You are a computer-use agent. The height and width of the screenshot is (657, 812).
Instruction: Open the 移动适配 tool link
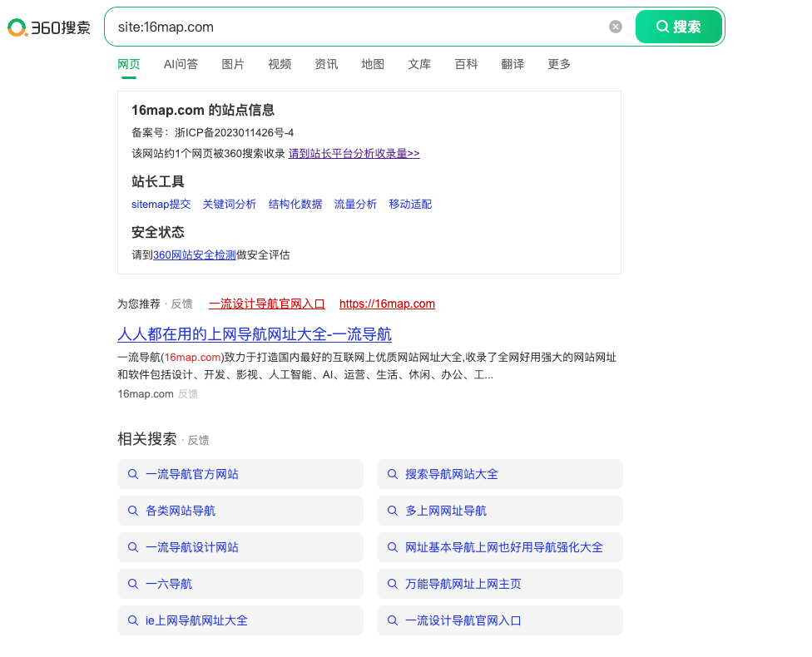tap(410, 205)
